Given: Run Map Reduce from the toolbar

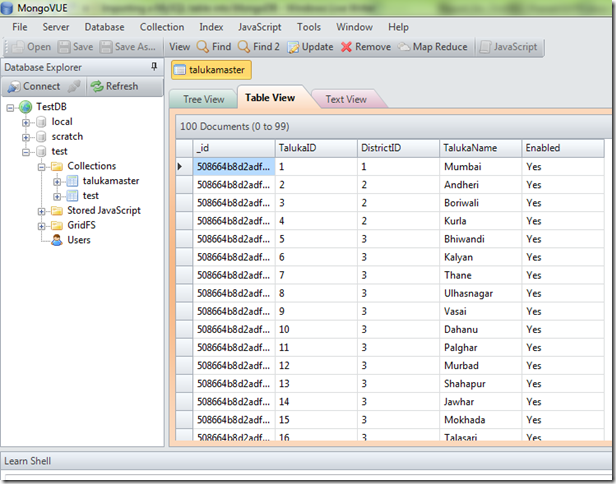Looking at the screenshot, I should point(433,47).
